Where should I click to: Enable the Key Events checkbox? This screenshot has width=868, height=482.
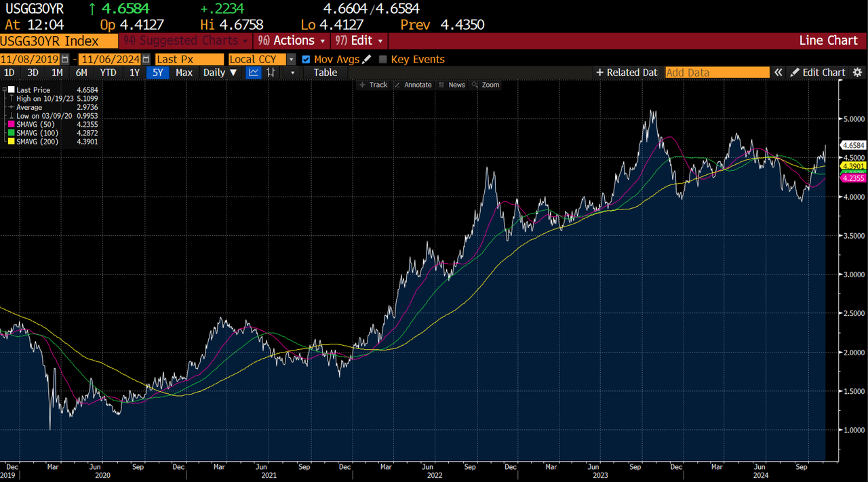click(383, 59)
